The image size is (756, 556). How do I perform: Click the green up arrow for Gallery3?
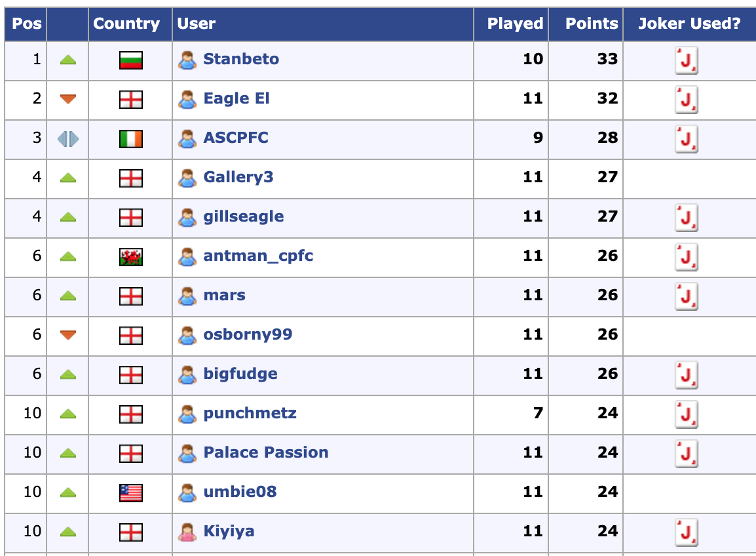coord(68,178)
